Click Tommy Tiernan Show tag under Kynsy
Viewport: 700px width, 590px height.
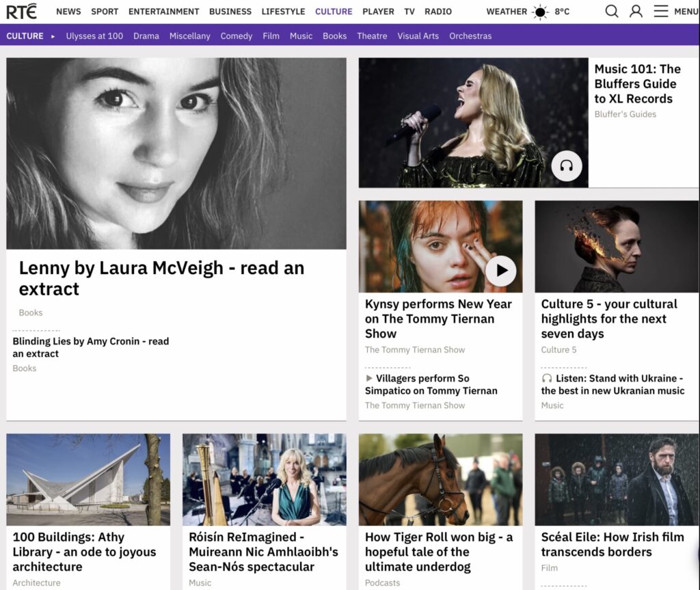tap(415, 350)
